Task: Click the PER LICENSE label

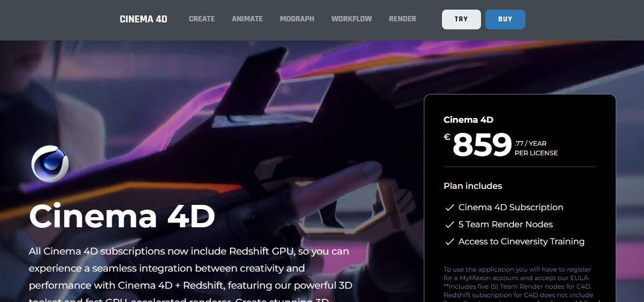Action: 536,153
